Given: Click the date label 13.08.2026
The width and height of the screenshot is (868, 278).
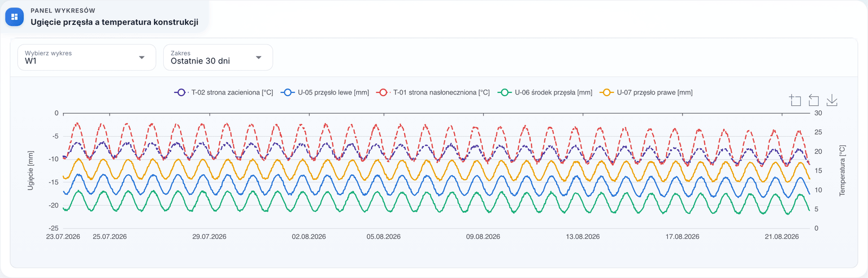Looking at the screenshot, I should [583, 237].
